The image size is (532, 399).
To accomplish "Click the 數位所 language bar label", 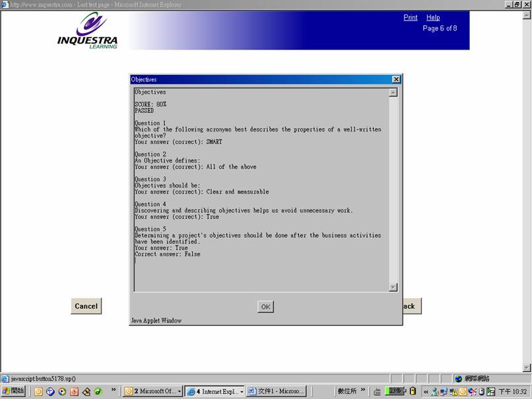I will (x=347, y=391).
